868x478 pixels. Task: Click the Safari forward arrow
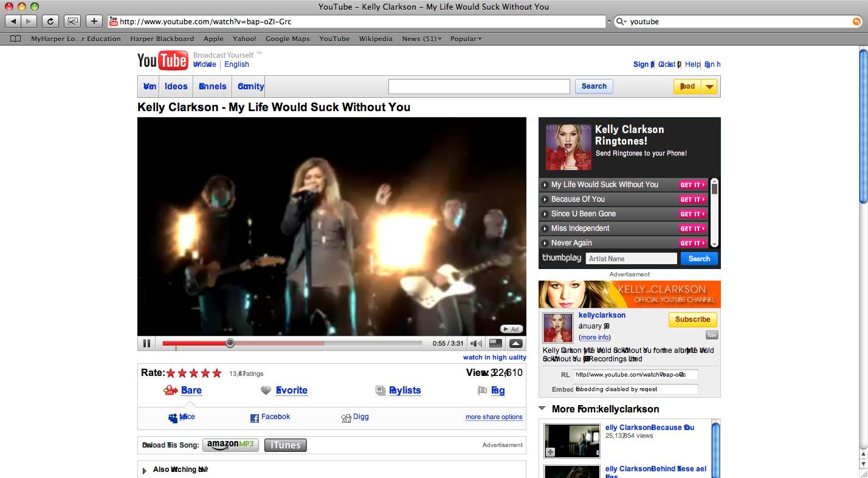(x=29, y=21)
